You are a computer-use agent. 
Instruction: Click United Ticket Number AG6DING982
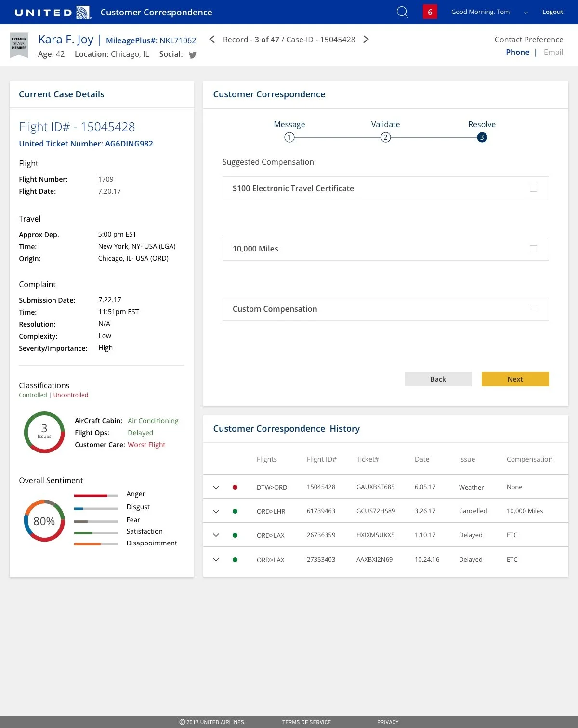click(x=86, y=144)
